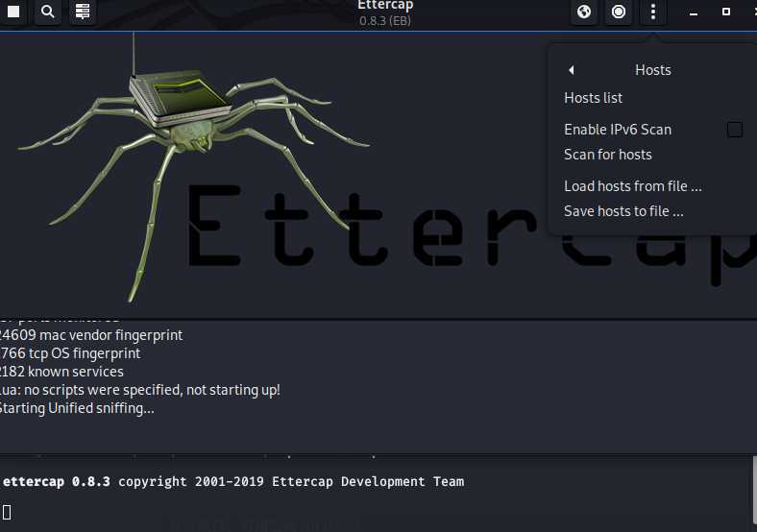The image size is (757, 532).
Task: Click the magnifier scan hosts icon
Action: [x=47, y=12]
